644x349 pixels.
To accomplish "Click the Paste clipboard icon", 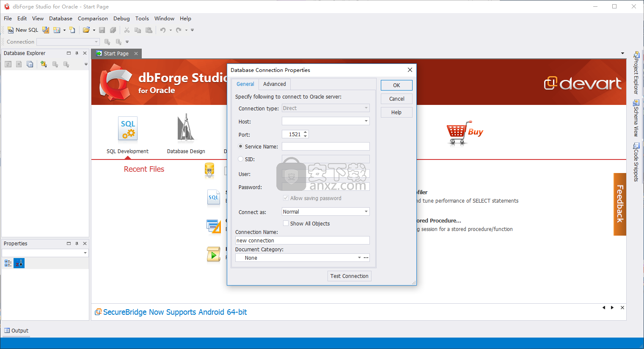I will (149, 30).
